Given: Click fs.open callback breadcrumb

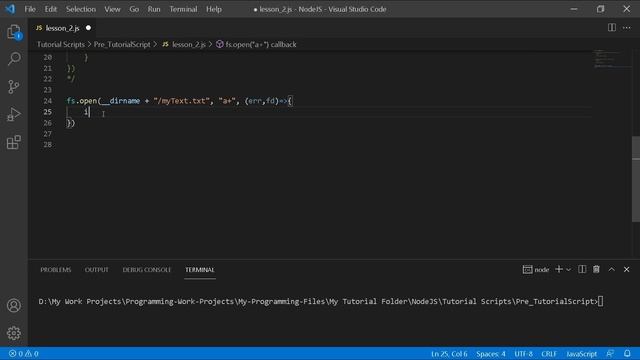Looking at the screenshot, I should pyautogui.click(x=256, y=44).
